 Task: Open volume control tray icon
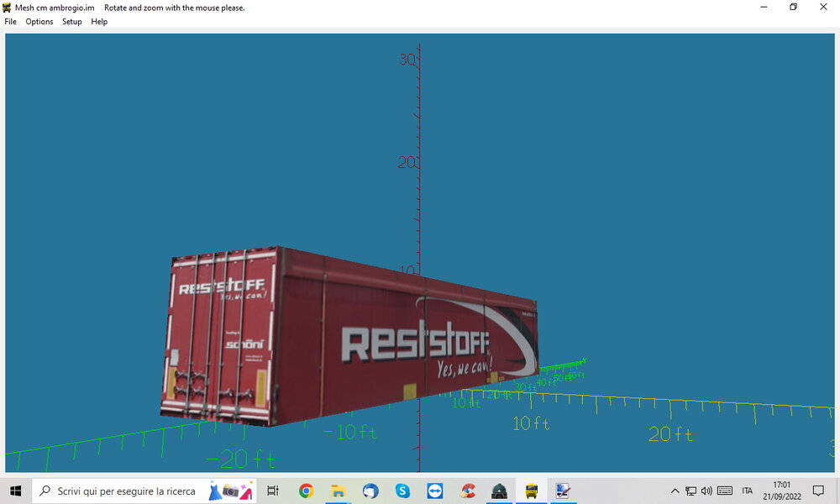(706, 491)
